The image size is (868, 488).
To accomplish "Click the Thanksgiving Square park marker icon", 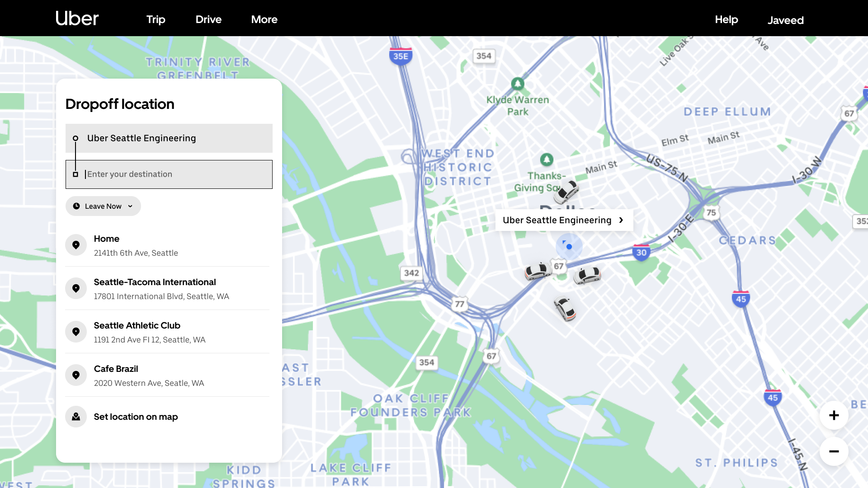I will [547, 160].
